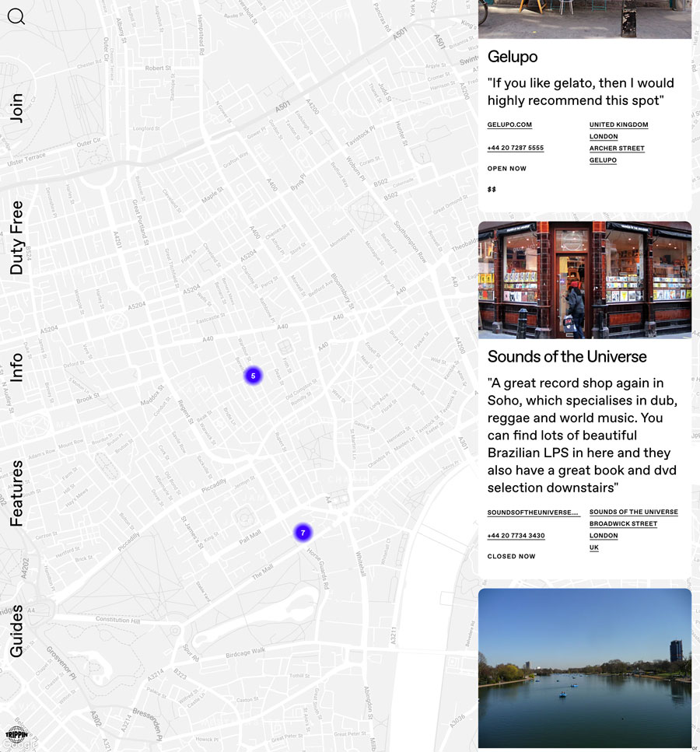Visit the GELUPO.COM website link

point(509,124)
